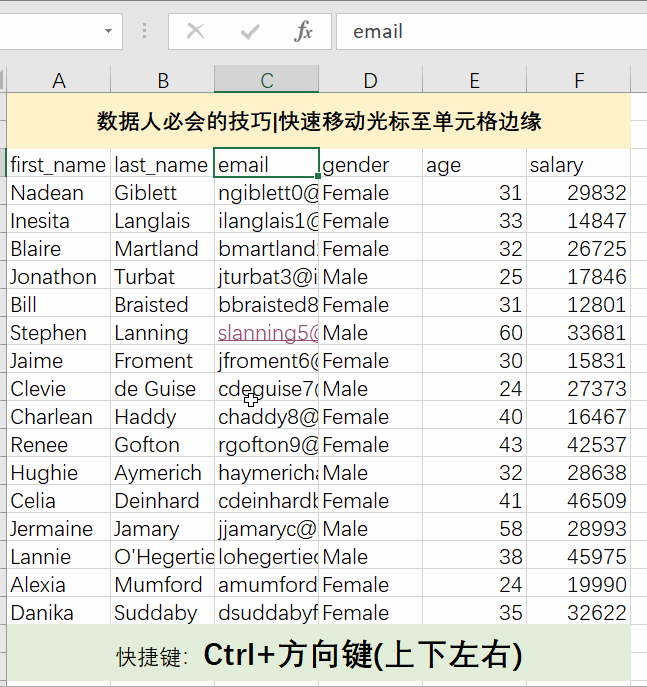Screen dimensions: 647x687
Task: Select column B header
Action: point(163,80)
